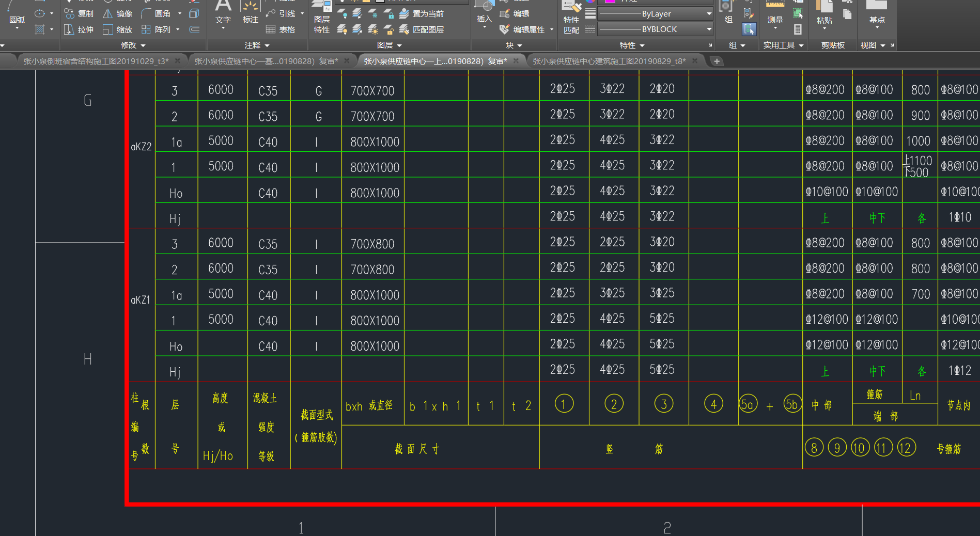Viewport: 980px width, 536px height.
Task: Click the aKZ2 column label
Action: click(141, 147)
